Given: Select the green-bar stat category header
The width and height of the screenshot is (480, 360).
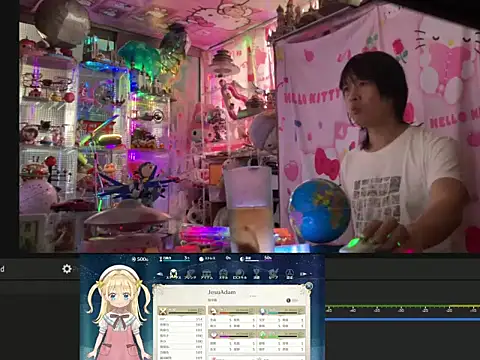Looking at the screenshot, I should tap(282, 334).
